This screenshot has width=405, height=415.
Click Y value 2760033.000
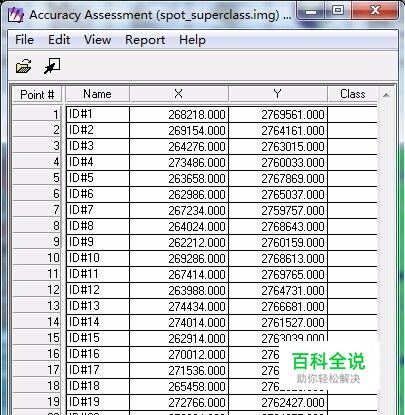[x=278, y=162]
